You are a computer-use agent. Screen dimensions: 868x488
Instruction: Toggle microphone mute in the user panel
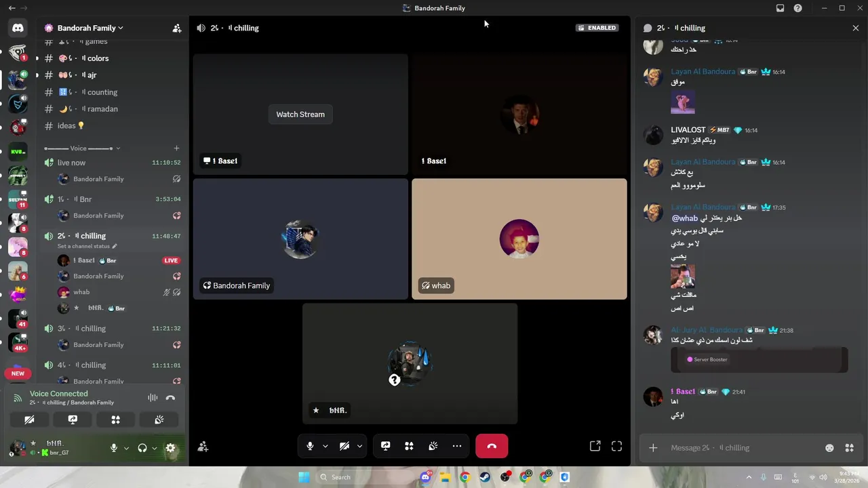[x=114, y=448]
